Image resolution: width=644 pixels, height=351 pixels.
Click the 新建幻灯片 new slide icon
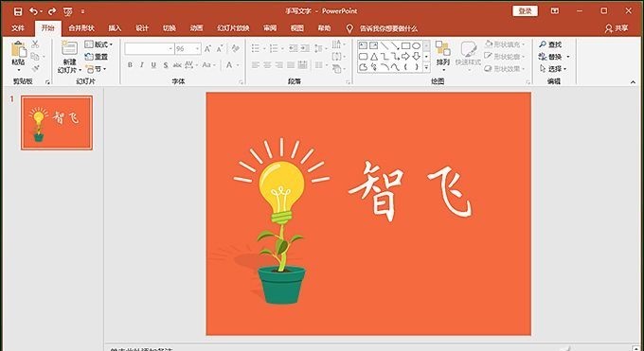[x=69, y=48]
